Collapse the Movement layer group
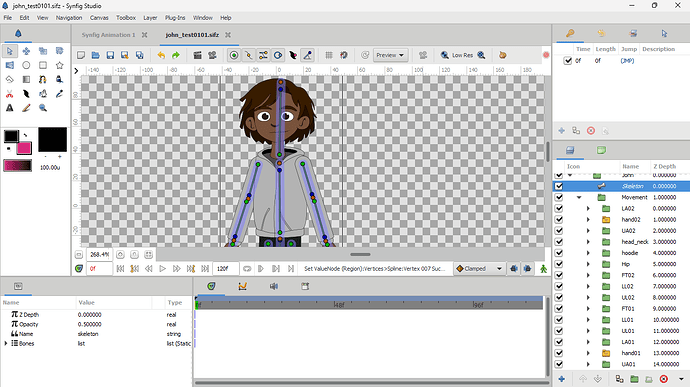 [x=579, y=197]
